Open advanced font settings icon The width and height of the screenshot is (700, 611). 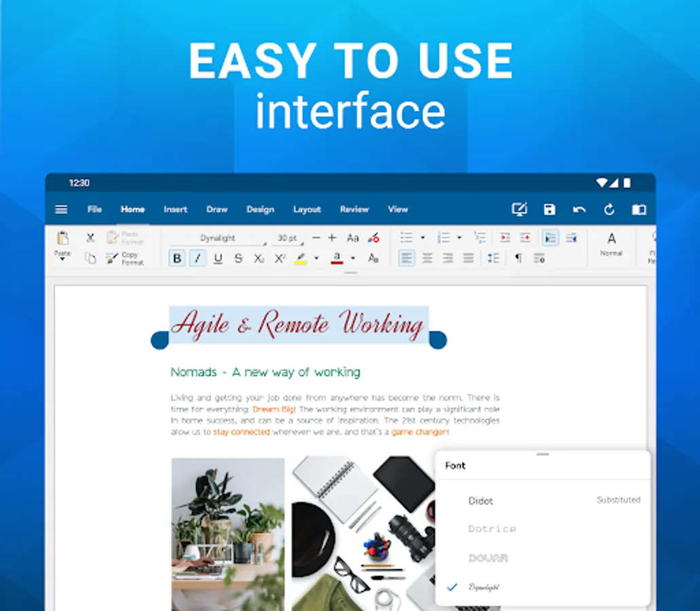coord(373,259)
